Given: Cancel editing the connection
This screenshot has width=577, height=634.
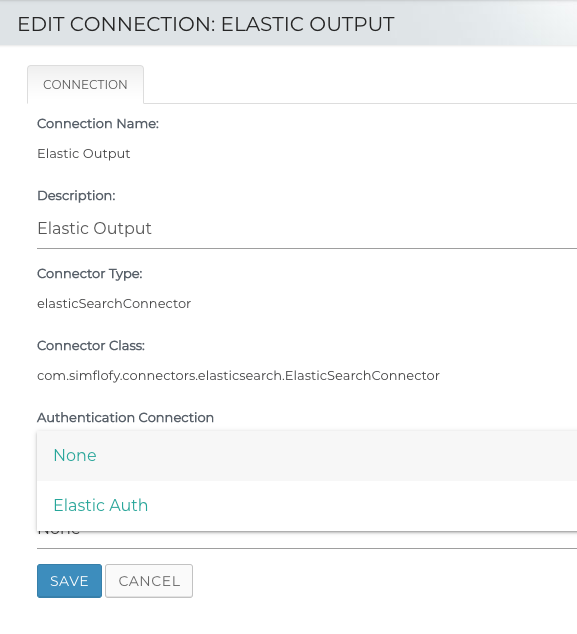Looking at the screenshot, I should point(149,581).
